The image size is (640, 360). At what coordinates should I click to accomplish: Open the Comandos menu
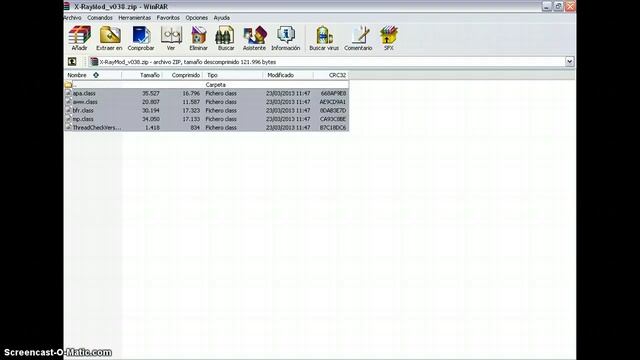tap(100, 18)
